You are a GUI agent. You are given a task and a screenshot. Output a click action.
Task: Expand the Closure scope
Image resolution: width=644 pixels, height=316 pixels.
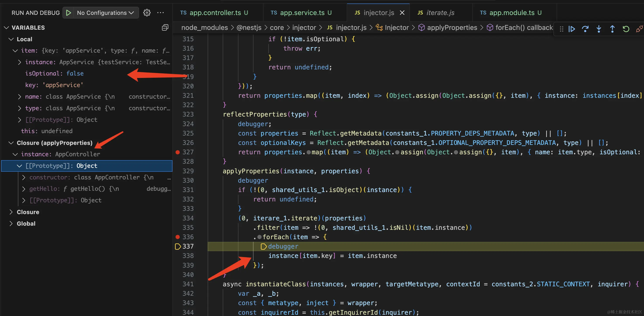point(11,212)
